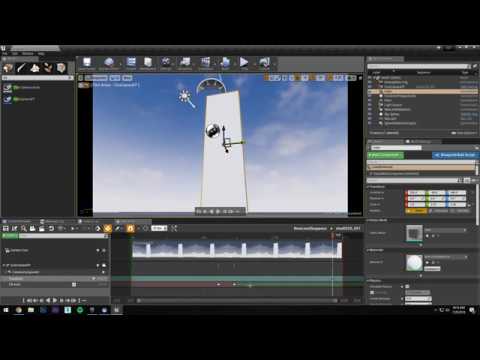The width and height of the screenshot is (480, 360).
Task: Click the Launch toolbar button
Action: coord(264,63)
